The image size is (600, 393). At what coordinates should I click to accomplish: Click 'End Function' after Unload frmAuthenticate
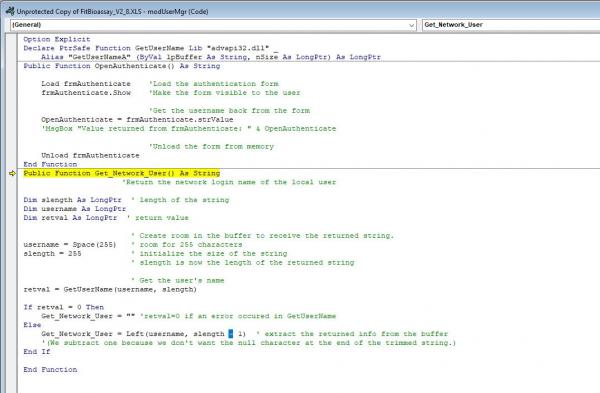coord(50,164)
